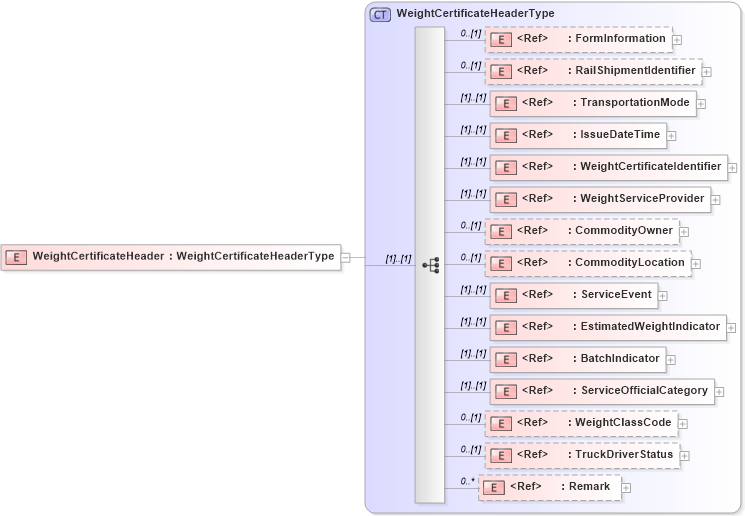
Task: Expand the BatchIndicator element
Action: (x=670, y=360)
